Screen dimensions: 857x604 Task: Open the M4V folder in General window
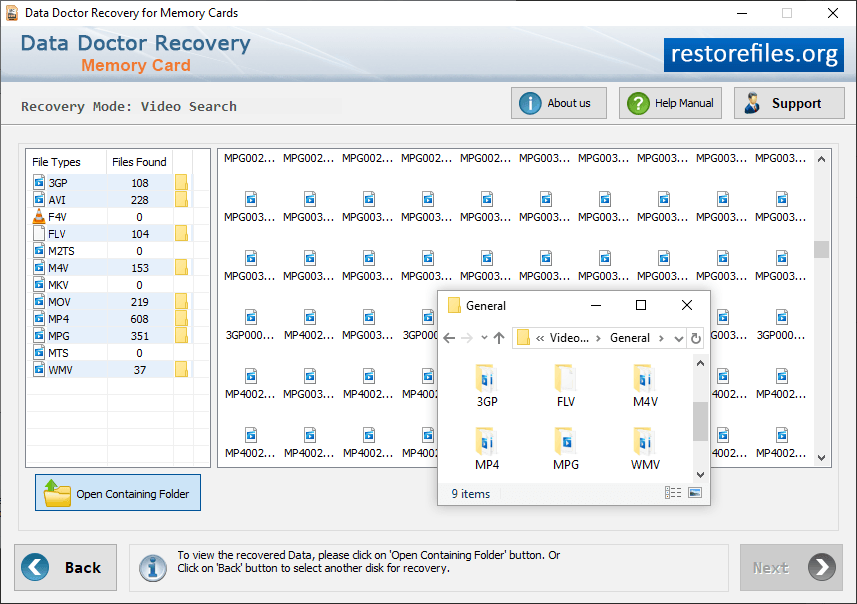click(x=645, y=385)
